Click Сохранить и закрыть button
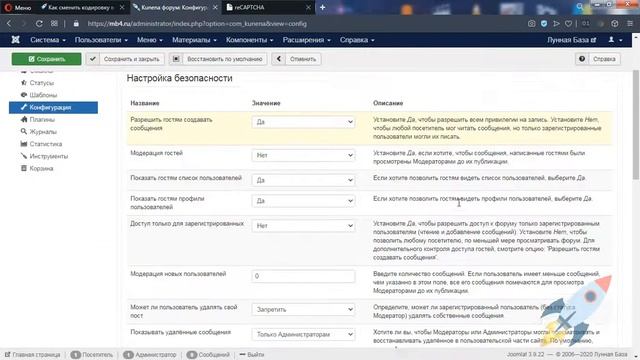Viewport: 640px width, 360px height. click(125, 59)
